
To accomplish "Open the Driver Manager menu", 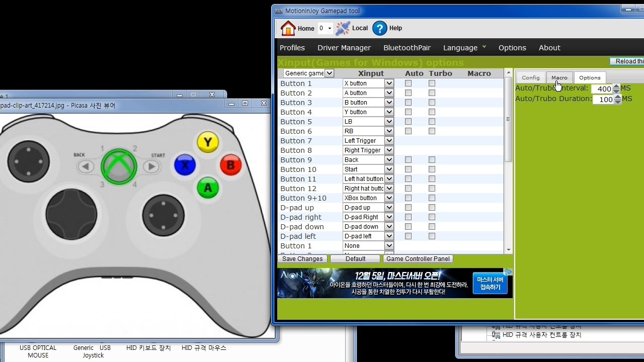I will pos(344,48).
